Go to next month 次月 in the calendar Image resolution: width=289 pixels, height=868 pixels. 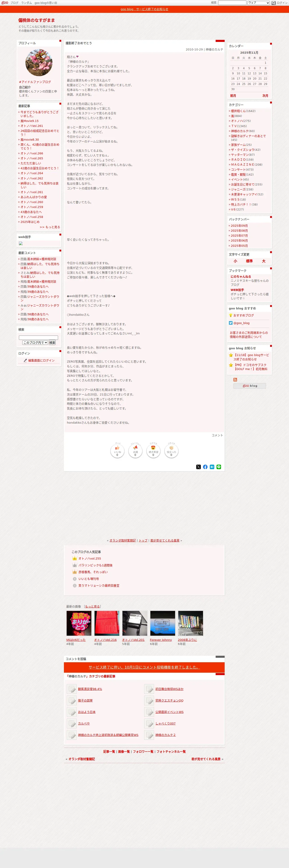coord(265,96)
